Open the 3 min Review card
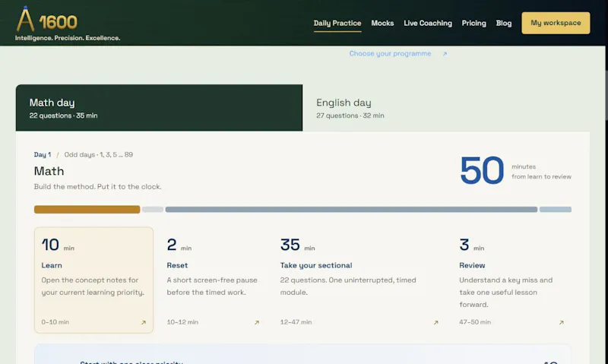 pyautogui.click(x=511, y=280)
